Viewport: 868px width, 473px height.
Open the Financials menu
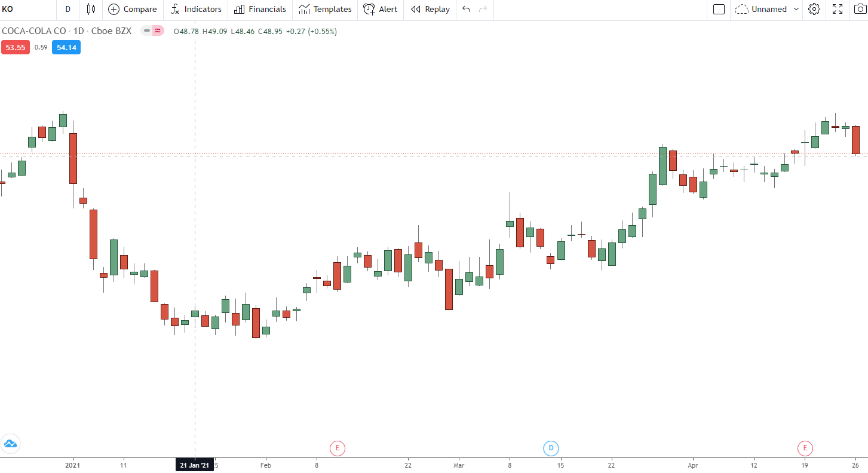(x=260, y=9)
